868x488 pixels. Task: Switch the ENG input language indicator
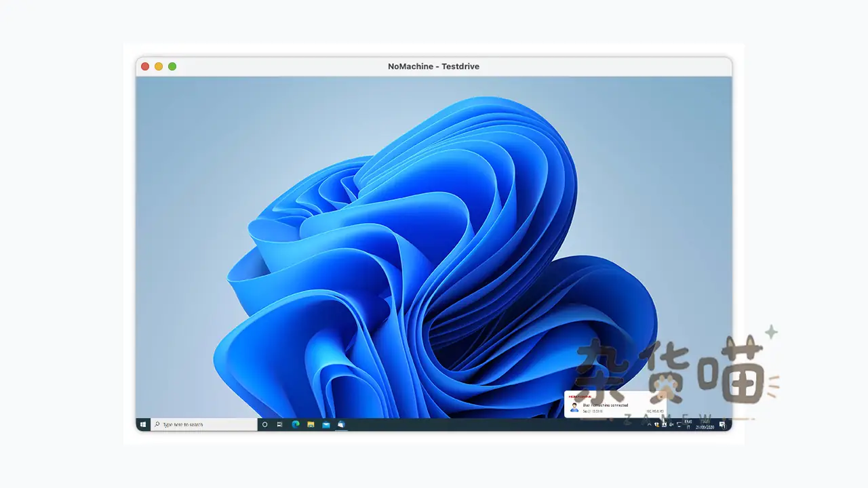[688, 424]
